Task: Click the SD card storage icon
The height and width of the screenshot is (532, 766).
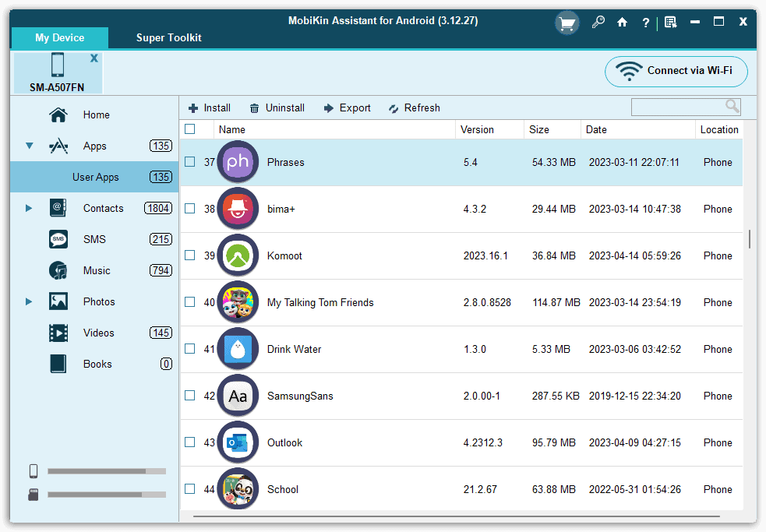Action: coord(34,495)
